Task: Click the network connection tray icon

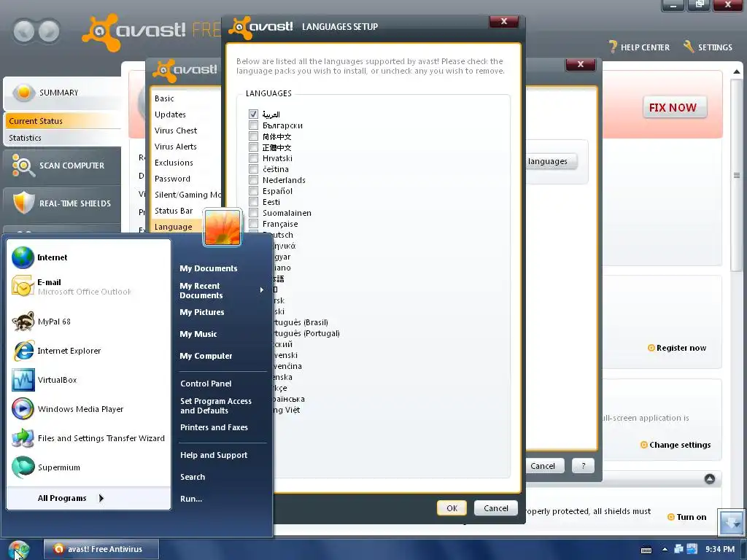Action: 679,549
